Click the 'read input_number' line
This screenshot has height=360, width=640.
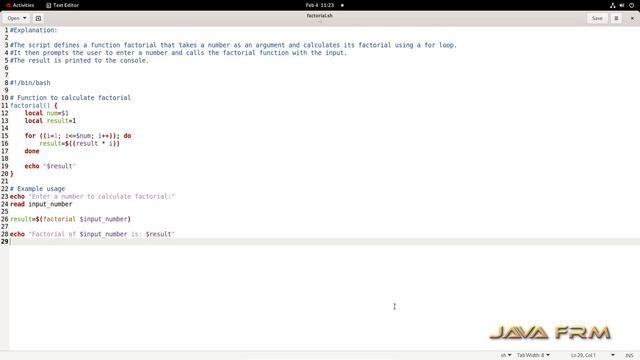41,204
